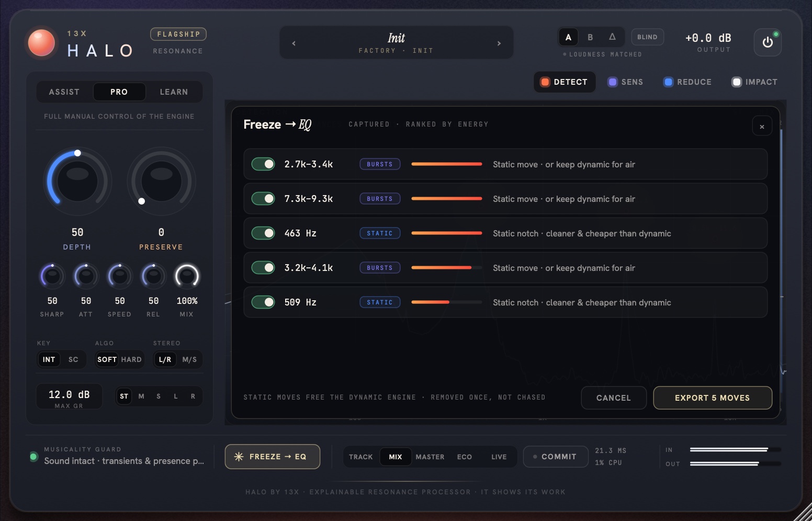Click the REL knob
The width and height of the screenshot is (812, 521).
tap(153, 276)
